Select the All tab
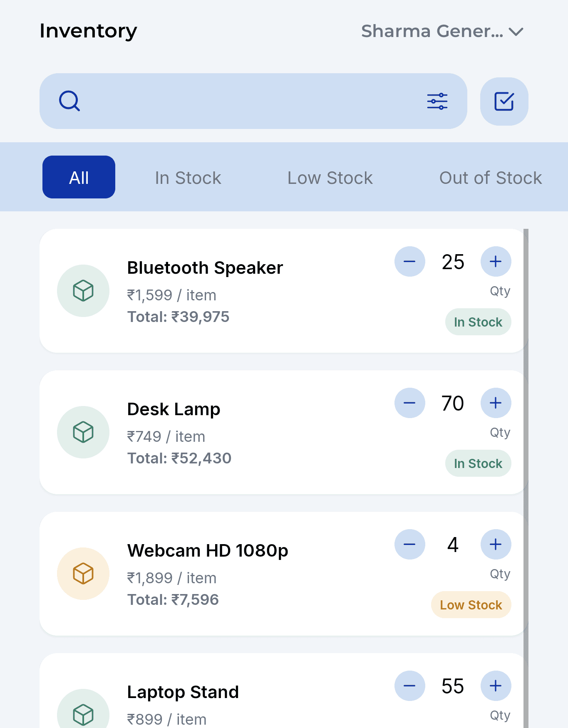Screen dimensions: 568x728 pyautogui.click(x=79, y=177)
